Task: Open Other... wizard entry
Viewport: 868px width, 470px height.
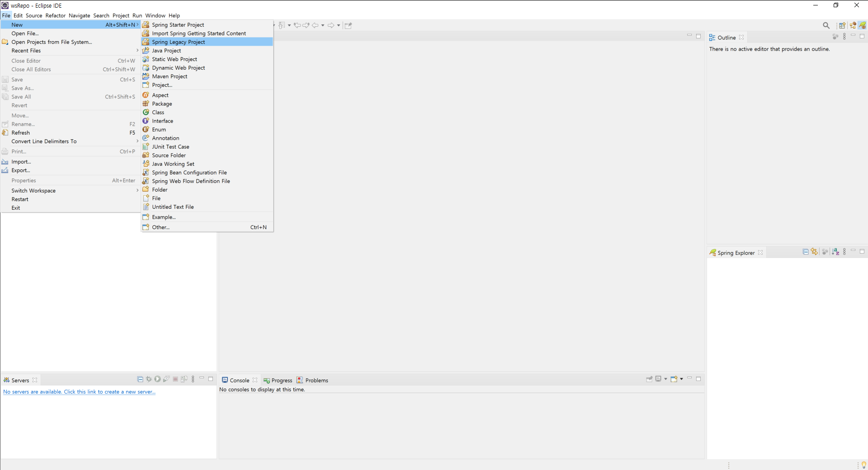Action: click(x=207, y=227)
